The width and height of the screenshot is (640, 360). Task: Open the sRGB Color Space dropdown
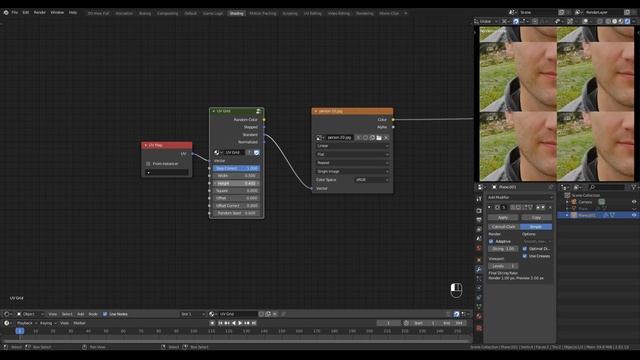click(x=372, y=180)
